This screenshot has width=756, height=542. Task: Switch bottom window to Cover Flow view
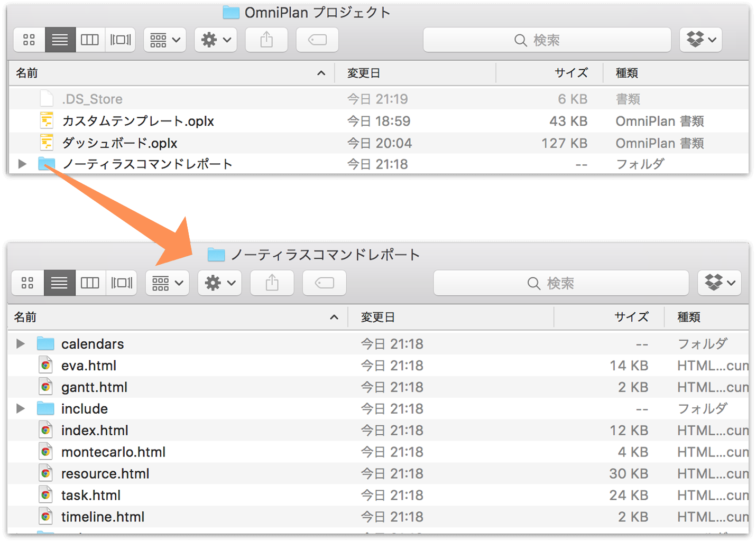[122, 283]
